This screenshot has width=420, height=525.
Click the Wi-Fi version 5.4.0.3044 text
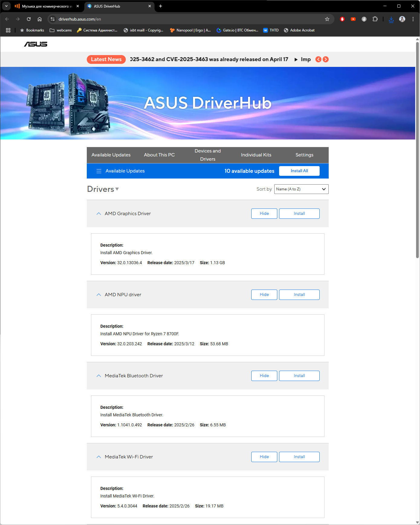click(x=119, y=506)
